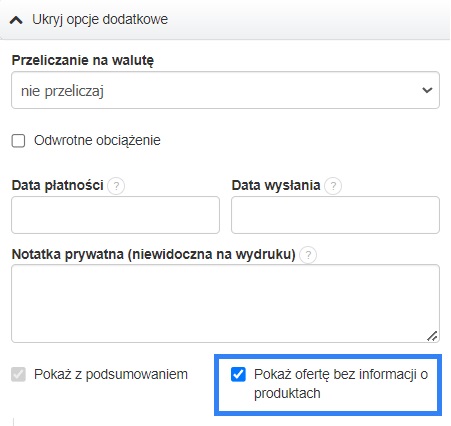Click inside the 'Notatka prywatna' text area

[225, 303]
